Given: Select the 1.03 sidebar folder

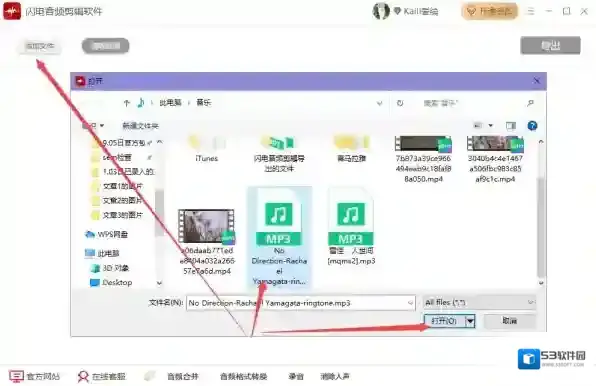Looking at the screenshot, I should 122,172.
